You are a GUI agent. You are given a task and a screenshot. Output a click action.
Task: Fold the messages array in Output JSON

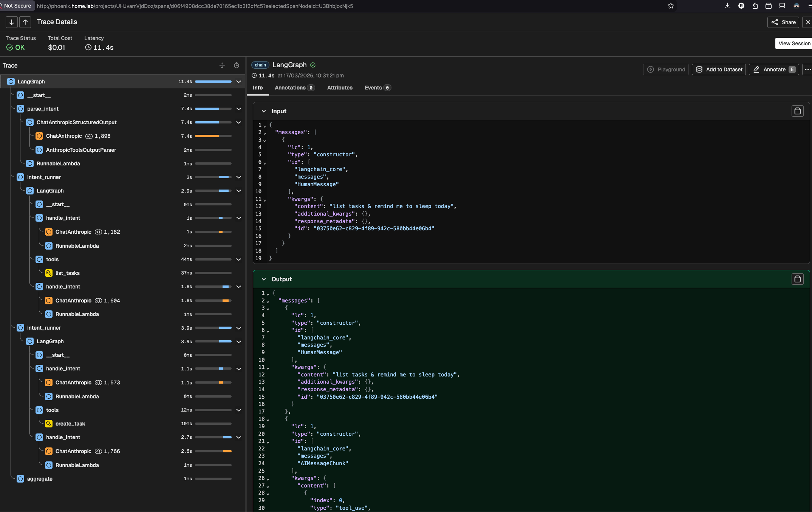point(268,301)
